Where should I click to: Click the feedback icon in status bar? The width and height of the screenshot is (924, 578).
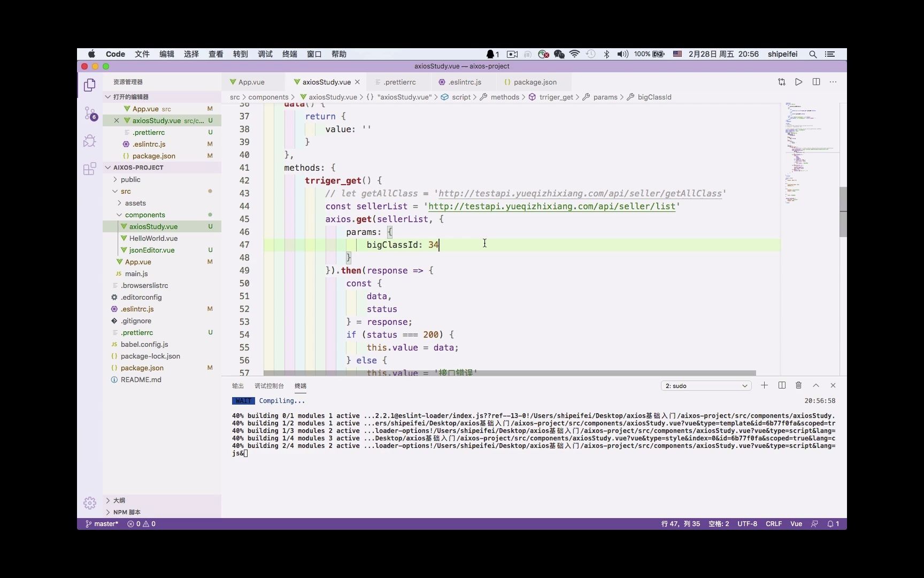(814, 524)
